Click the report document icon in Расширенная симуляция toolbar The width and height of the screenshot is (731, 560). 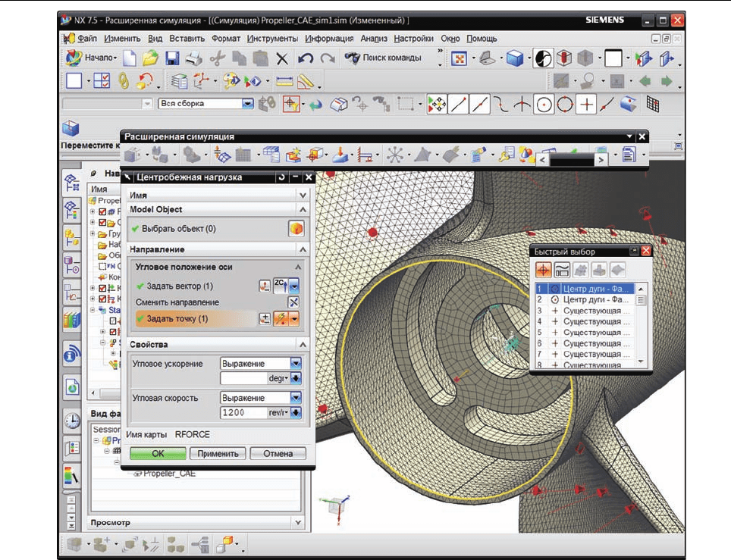(629, 155)
